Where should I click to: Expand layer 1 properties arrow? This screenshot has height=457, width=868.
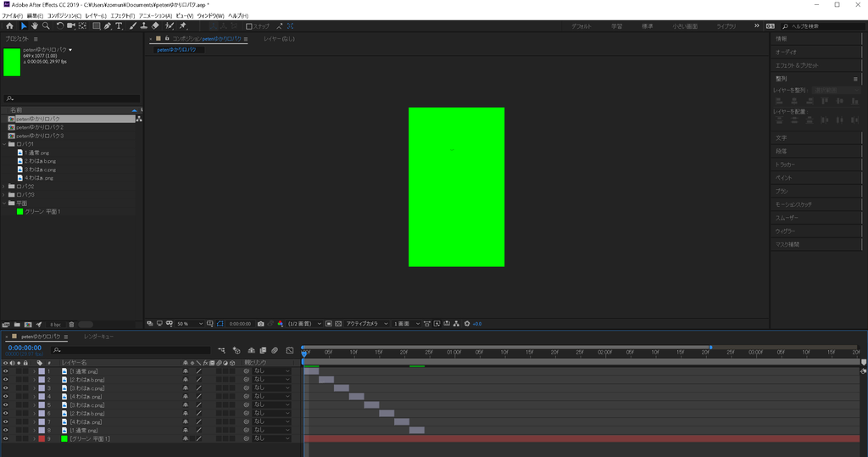tap(34, 371)
